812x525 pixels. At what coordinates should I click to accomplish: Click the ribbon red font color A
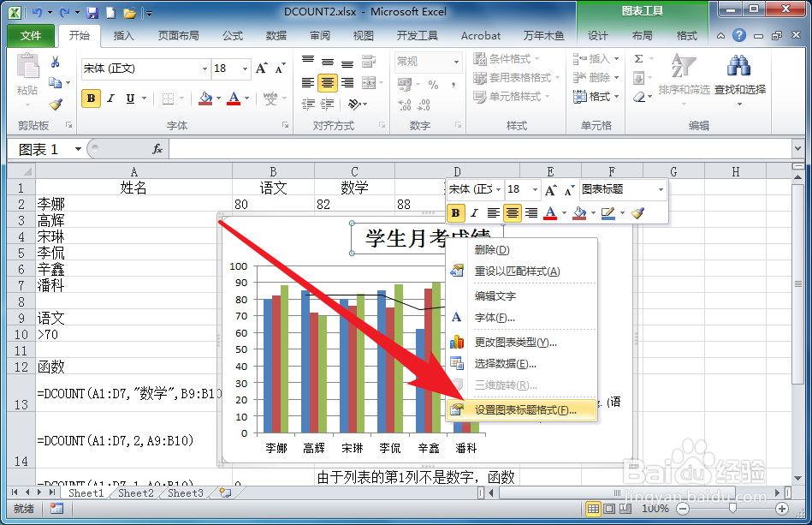point(234,98)
